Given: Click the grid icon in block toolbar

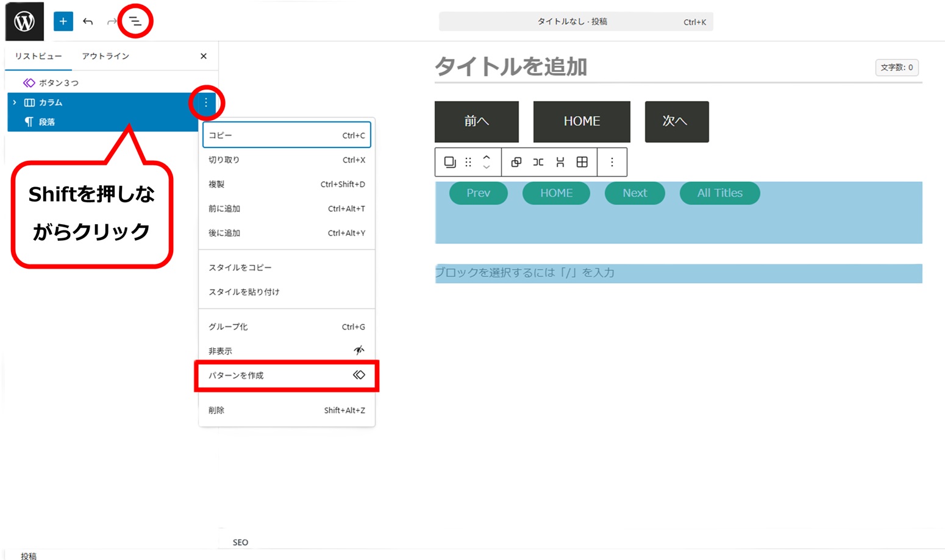Looking at the screenshot, I should (x=582, y=162).
